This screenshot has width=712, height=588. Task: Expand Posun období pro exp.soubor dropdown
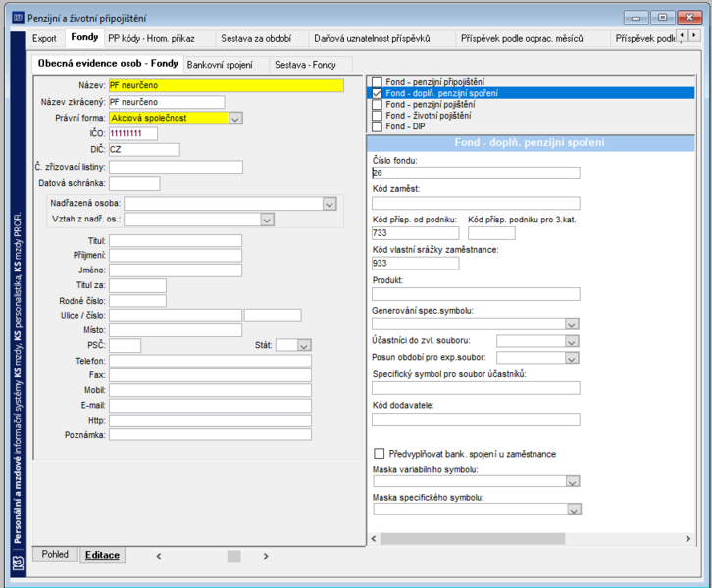point(572,358)
